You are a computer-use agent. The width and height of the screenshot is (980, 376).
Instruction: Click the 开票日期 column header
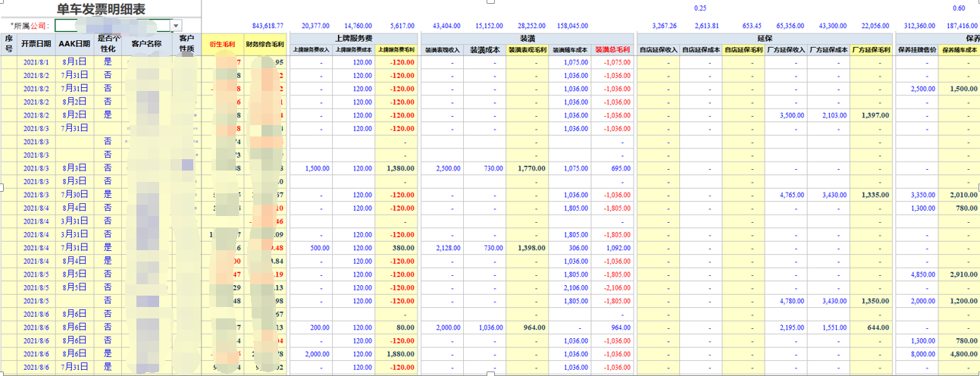pyautogui.click(x=36, y=44)
